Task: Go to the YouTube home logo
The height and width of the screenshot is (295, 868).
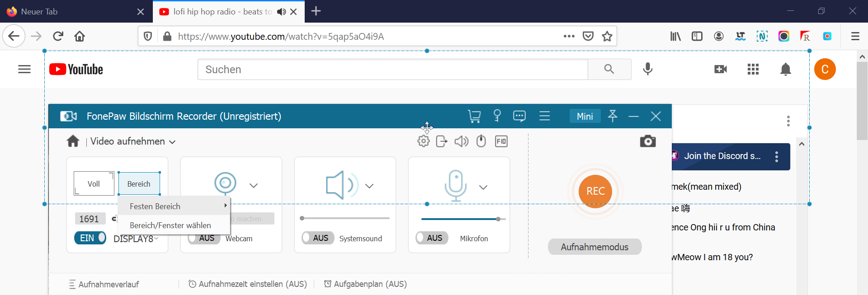Action: (x=76, y=69)
